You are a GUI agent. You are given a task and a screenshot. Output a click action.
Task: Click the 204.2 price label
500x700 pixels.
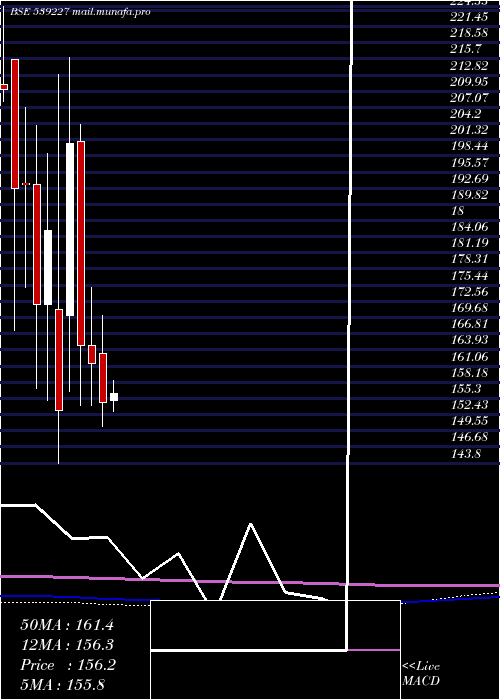[466, 113]
